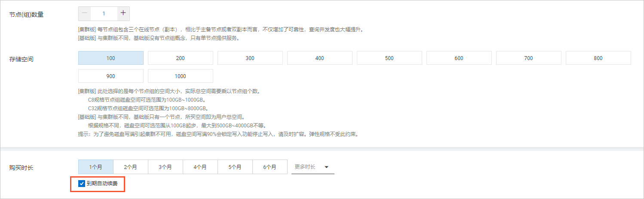Screen dimensions: 644x199
Task: Select 200 storage space option
Action: pyautogui.click(x=181, y=58)
